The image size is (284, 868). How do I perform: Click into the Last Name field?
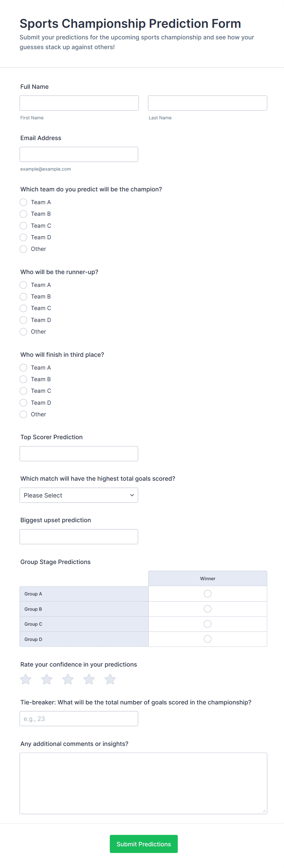tap(207, 103)
